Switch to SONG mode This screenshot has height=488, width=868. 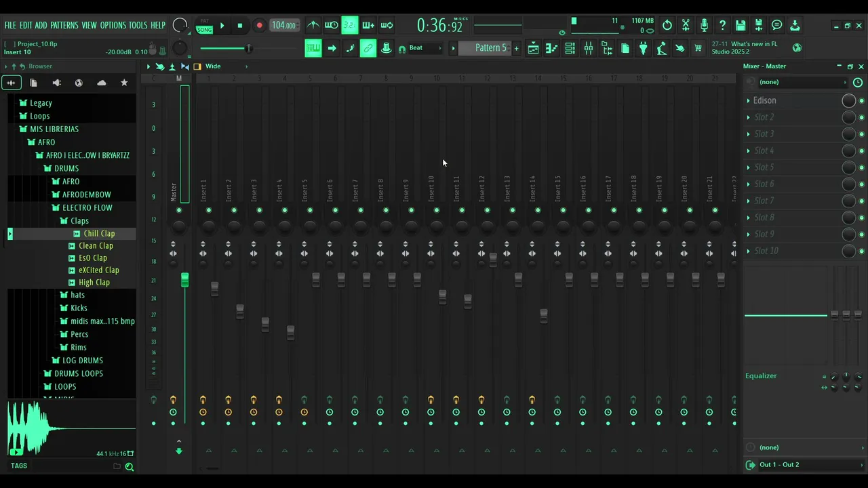coord(204,30)
